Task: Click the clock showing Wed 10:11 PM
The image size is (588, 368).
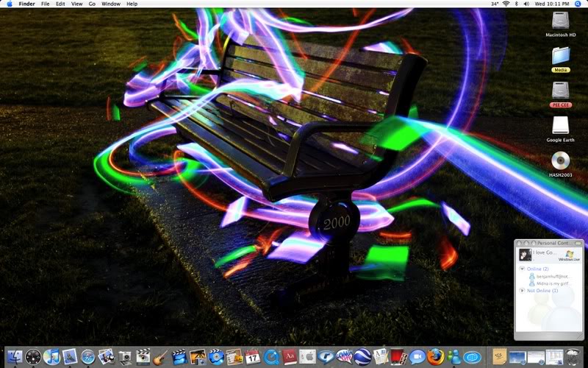Action: tap(552, 4)
